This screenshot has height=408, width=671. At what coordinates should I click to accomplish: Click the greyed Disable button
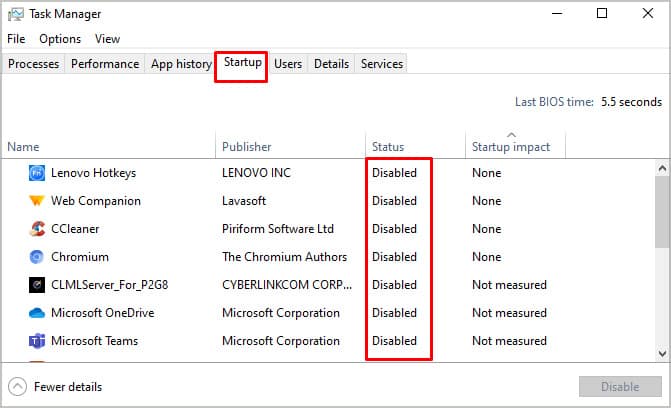tap(620, 387)
